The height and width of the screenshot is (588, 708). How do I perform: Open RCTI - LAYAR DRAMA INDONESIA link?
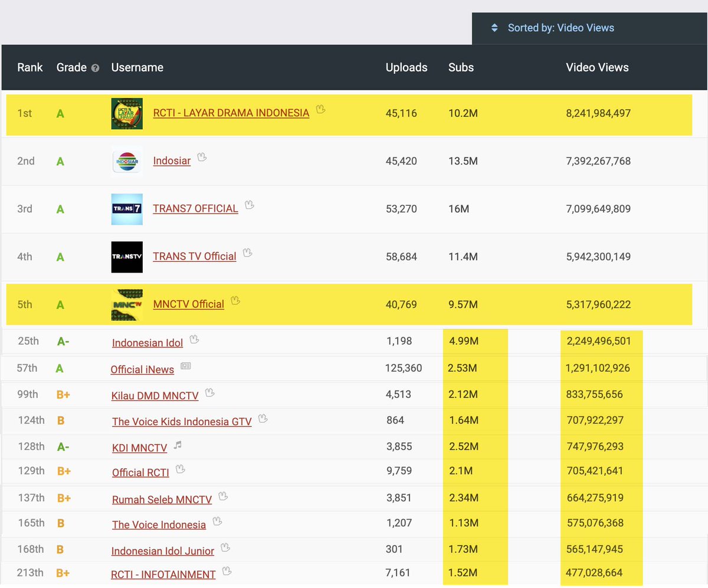point(231,113)
